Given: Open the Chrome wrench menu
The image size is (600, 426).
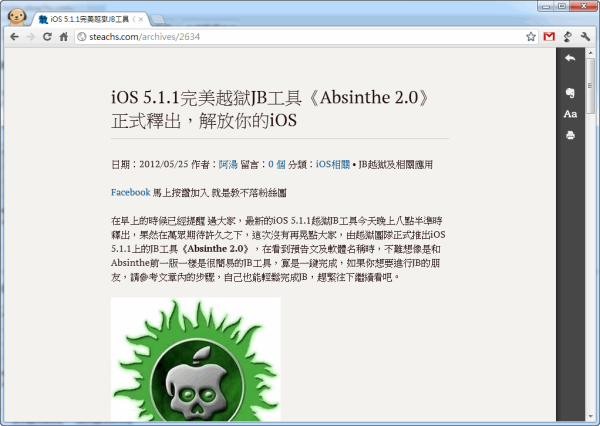Looking at the screenshot, I should [x=585, y=37].
